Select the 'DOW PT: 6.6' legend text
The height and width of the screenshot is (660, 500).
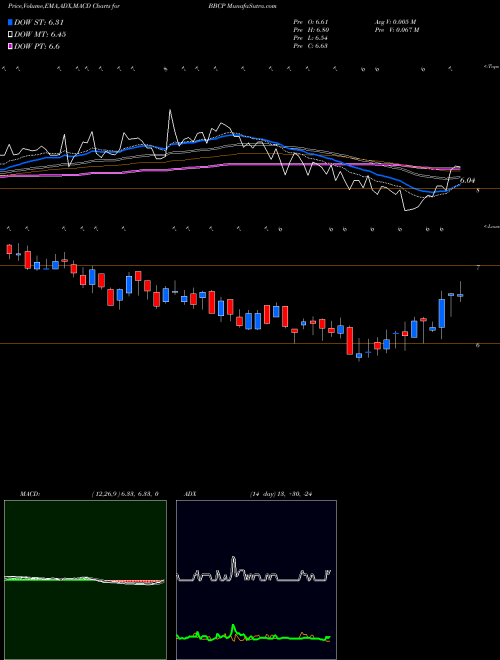tap(37, 46)
